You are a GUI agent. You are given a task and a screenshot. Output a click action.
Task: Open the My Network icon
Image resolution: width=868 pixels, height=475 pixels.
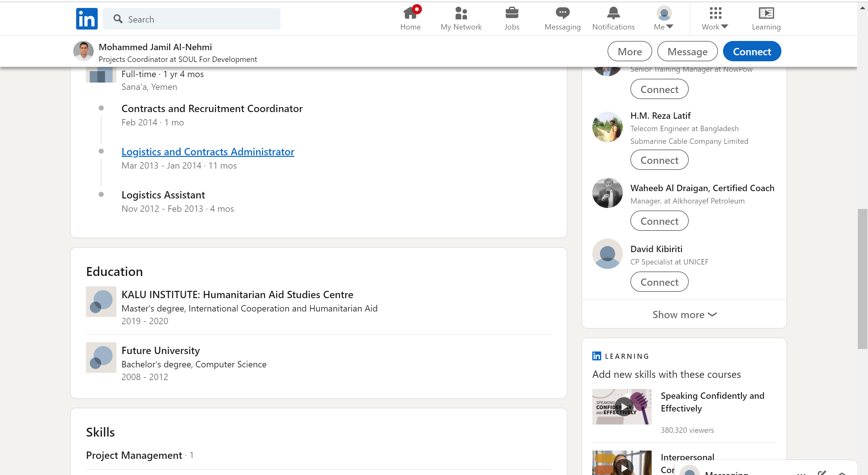(461, 13)
